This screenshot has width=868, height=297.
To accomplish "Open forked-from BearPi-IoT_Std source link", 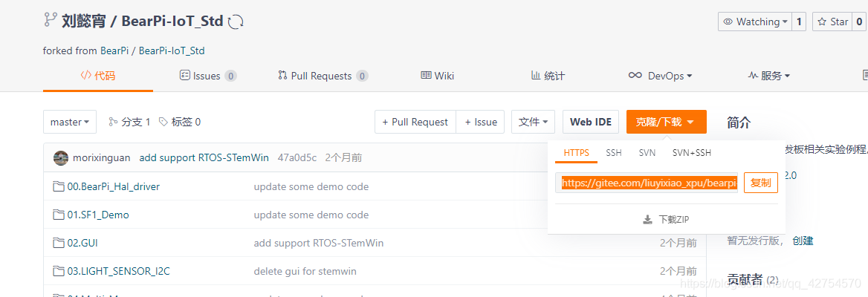I will (172, 50).
